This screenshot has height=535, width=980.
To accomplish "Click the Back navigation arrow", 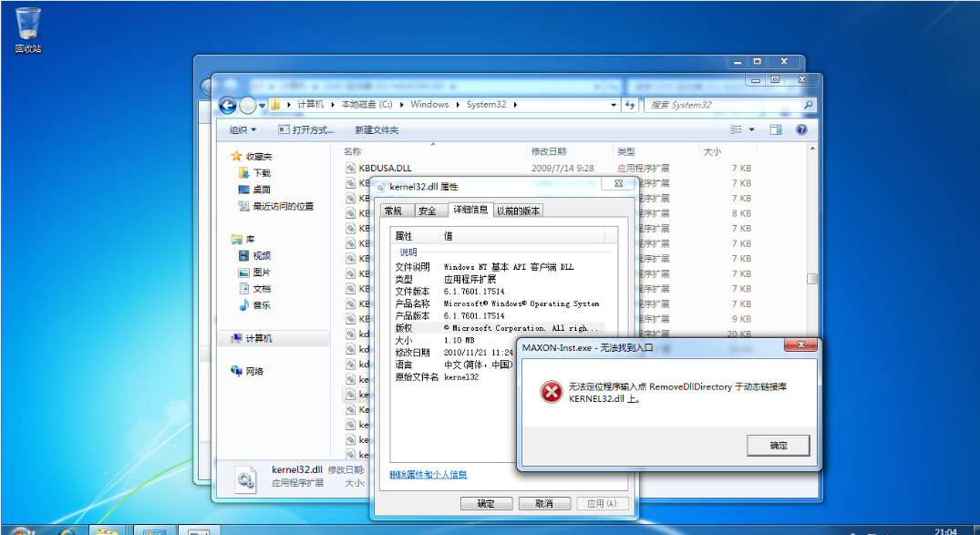I will coord(227,104).
